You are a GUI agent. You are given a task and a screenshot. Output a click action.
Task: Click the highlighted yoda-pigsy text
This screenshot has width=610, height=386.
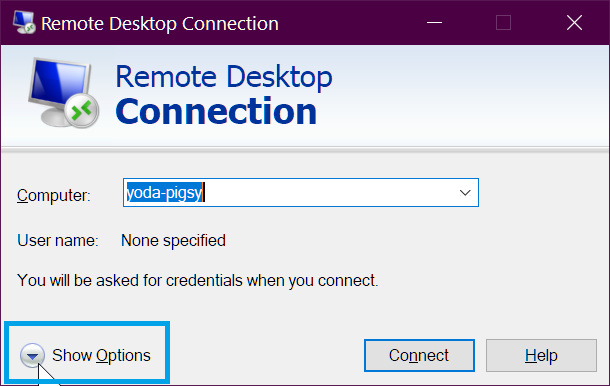pos(164,193)
